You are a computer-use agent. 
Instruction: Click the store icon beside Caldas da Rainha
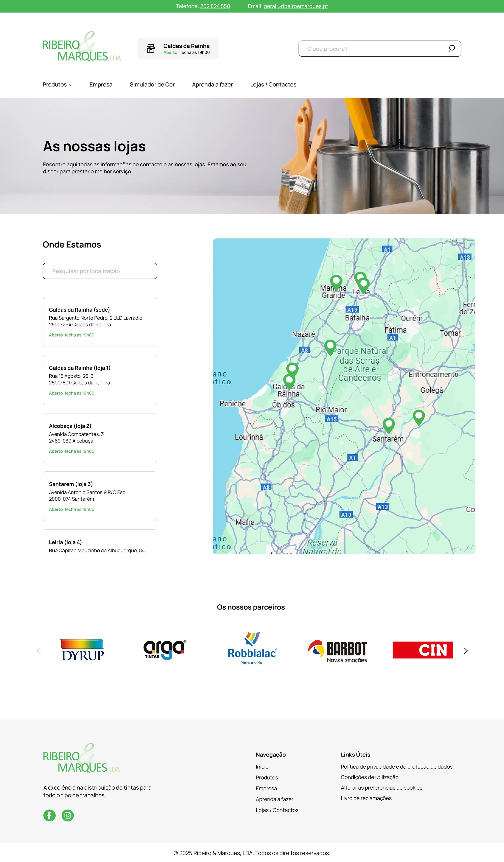point(150,49)
